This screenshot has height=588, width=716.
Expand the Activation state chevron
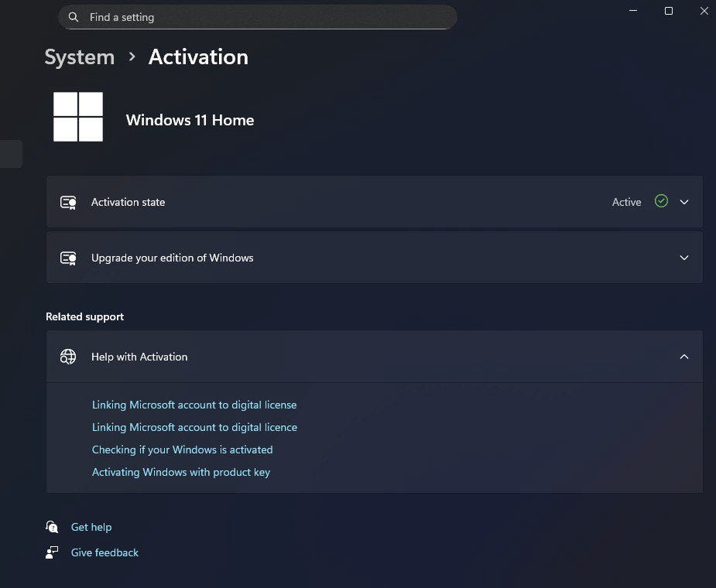pyautogui.click(x=684, y=202)
